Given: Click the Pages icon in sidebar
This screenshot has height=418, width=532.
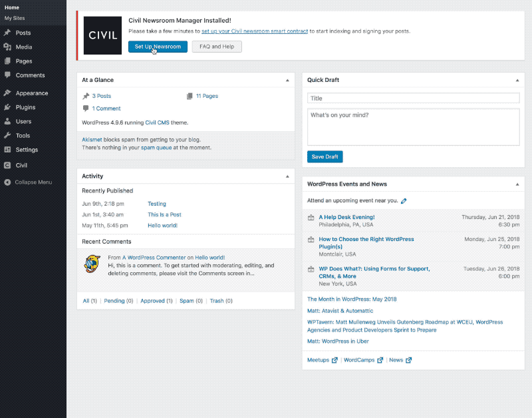Looking at the screenshot, I should (x=7, y=61).
